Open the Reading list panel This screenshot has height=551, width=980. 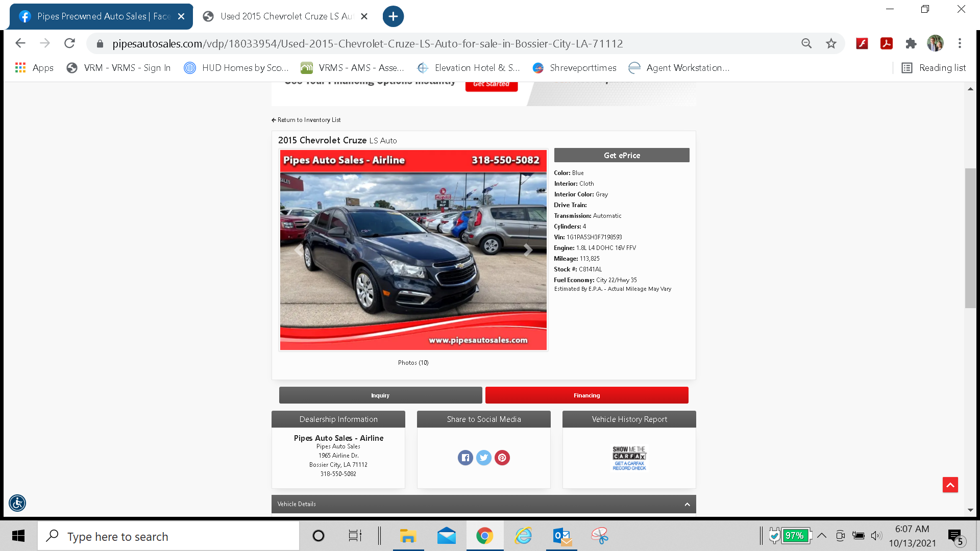[934, 68]
